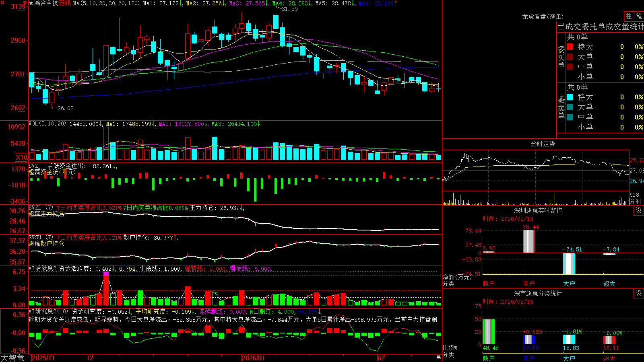Image resolution: width=644 pixels, height=362 pixels.
Task: Click the 大户 18.83 cyan bar
Action: click(x=569, y=339)
